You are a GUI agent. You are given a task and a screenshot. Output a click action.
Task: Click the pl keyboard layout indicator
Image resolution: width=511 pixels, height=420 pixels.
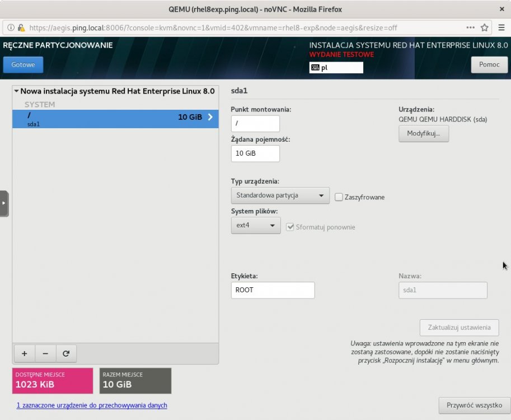336,68
